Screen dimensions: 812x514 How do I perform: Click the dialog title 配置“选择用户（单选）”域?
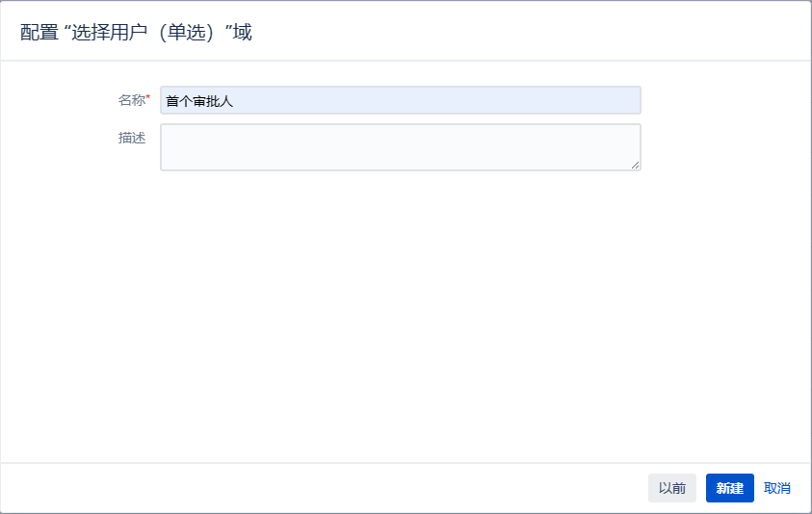click(136, 32)
